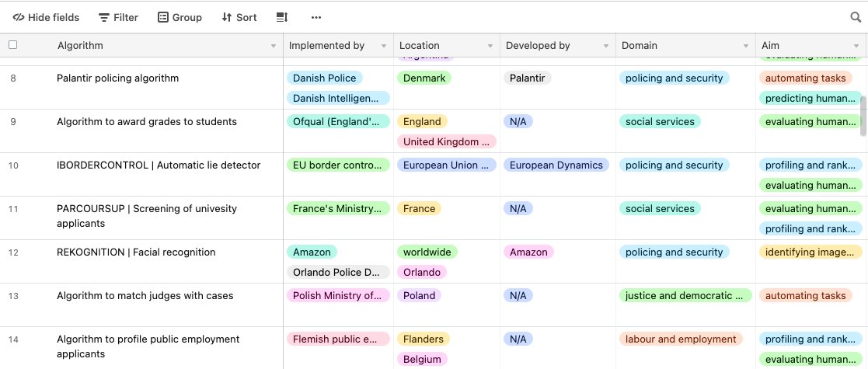Viewport: 868px width, 369px height.
Task: Click the European Dynamics developer tag
Action: tap(556, 165)
